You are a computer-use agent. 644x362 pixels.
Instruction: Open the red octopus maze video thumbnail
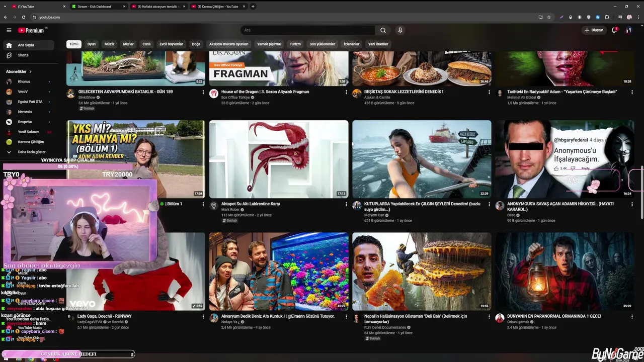coord(279,159)
